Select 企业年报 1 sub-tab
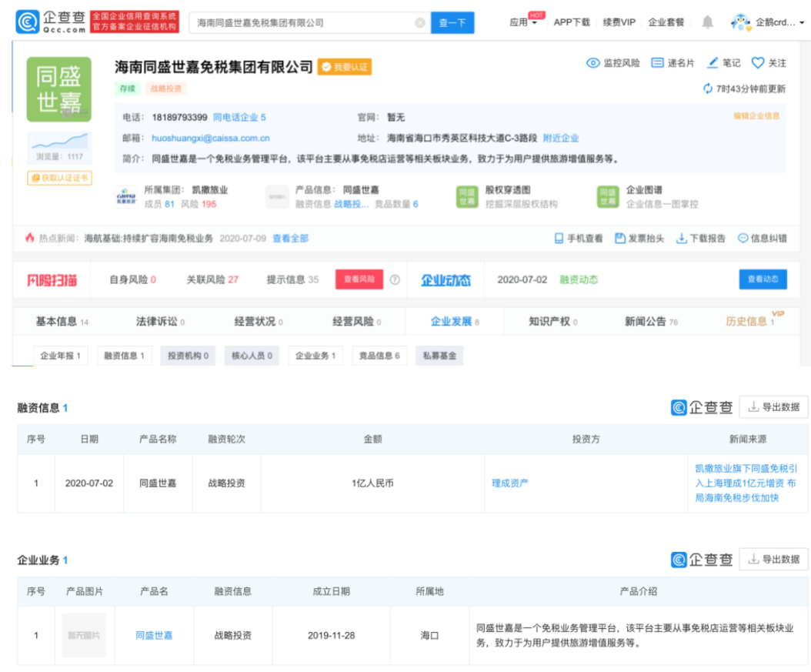Screen dimensions: 811x672 [x=61, y=356]
